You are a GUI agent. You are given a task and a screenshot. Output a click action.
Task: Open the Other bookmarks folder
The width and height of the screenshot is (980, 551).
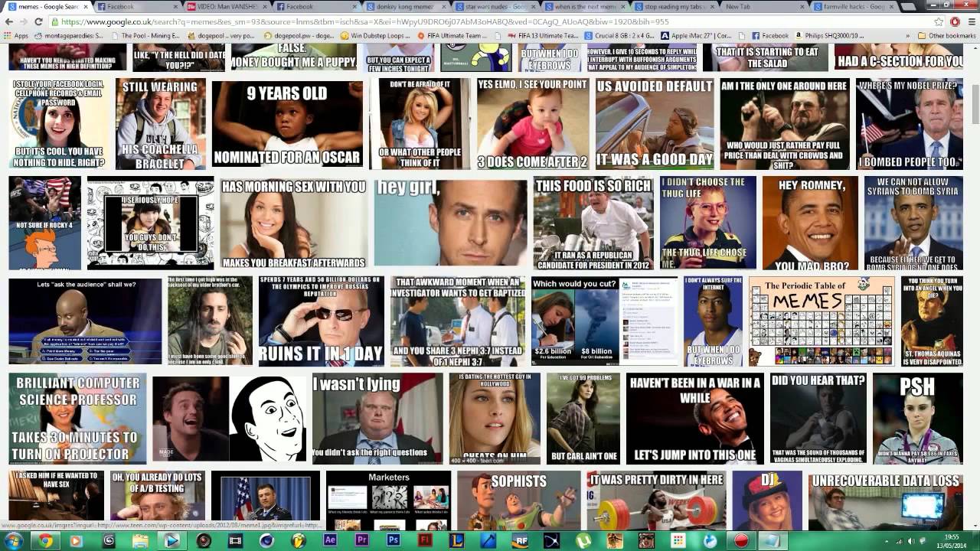click(946, 35)
